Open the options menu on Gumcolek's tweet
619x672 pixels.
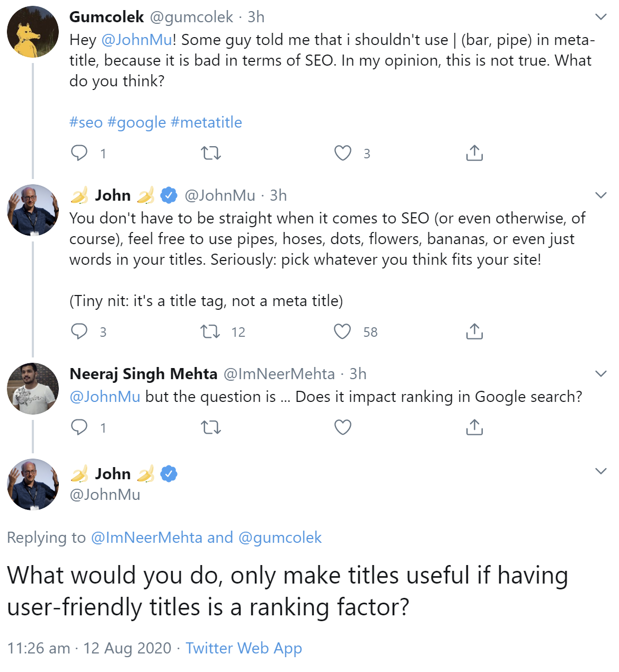[600, 17]
